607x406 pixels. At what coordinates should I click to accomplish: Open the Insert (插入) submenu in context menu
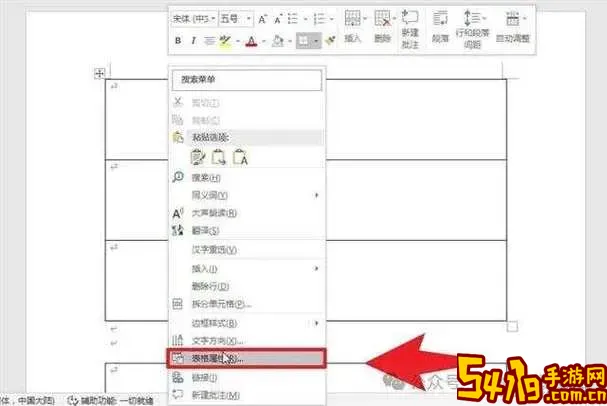click(x=247, y=269)
